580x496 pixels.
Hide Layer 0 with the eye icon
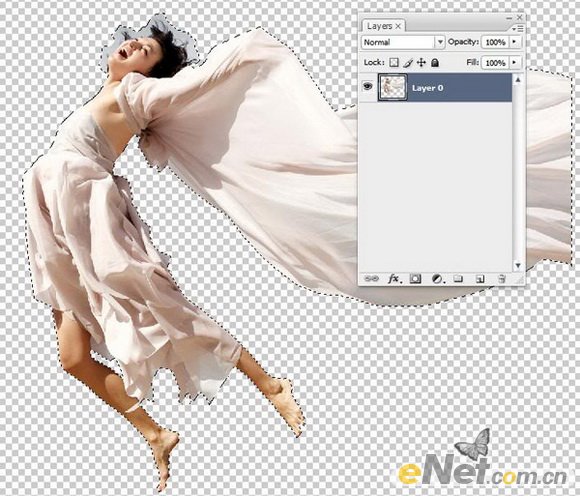click(368, 87)
